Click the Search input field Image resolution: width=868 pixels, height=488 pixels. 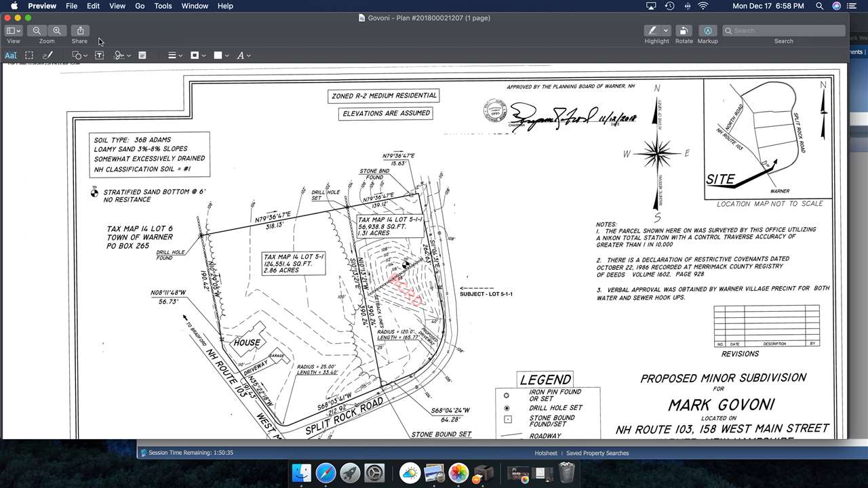pyautogui.click(x=783, y=30)
